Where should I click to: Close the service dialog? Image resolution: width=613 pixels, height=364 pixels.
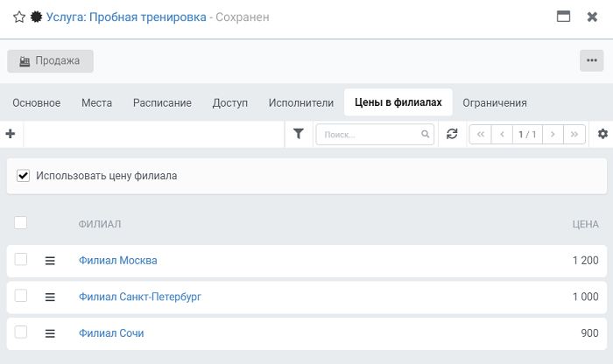pos(592,17)
